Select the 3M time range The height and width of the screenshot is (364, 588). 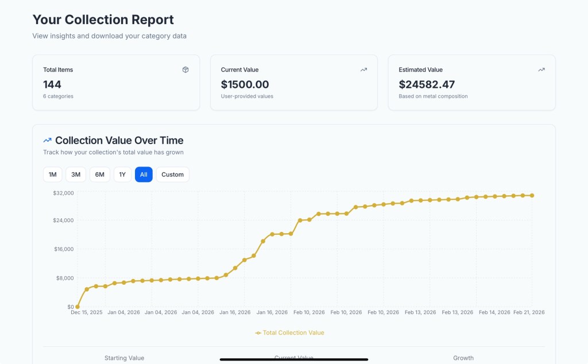76,175
